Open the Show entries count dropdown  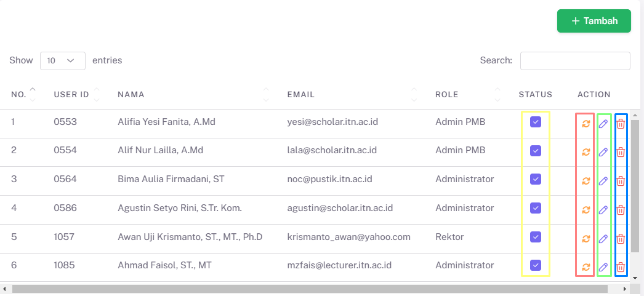(63, 61)
